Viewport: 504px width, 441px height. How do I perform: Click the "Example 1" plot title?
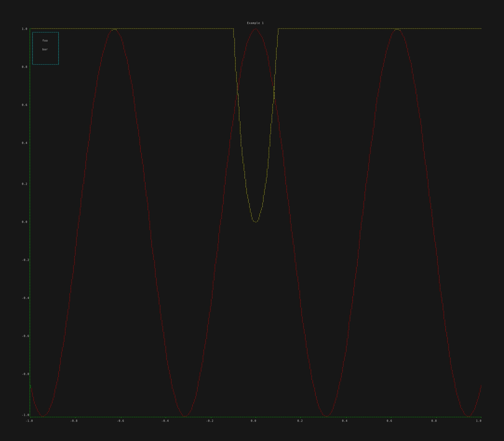point(255,23)
